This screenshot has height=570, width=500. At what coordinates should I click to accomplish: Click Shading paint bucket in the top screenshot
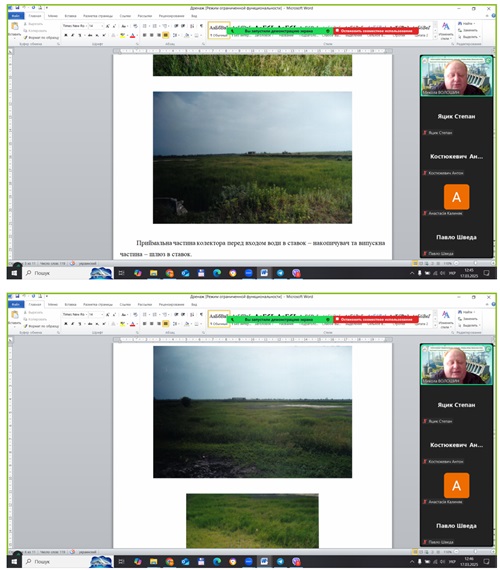click(187, 35)
